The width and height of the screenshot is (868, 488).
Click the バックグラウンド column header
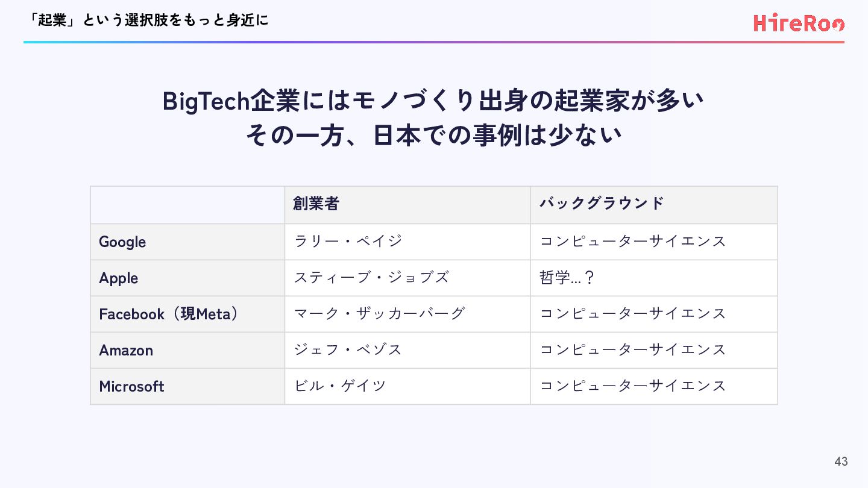(x=654, y=205)
